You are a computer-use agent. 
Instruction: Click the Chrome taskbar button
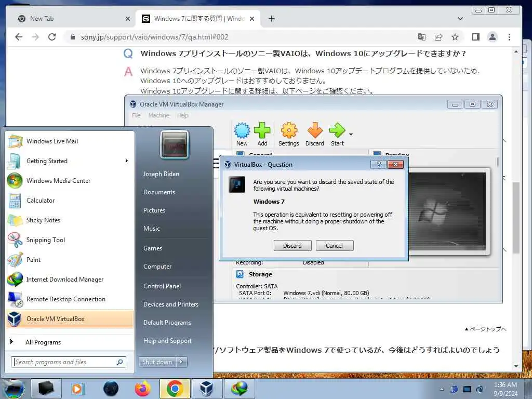point(175,389)
